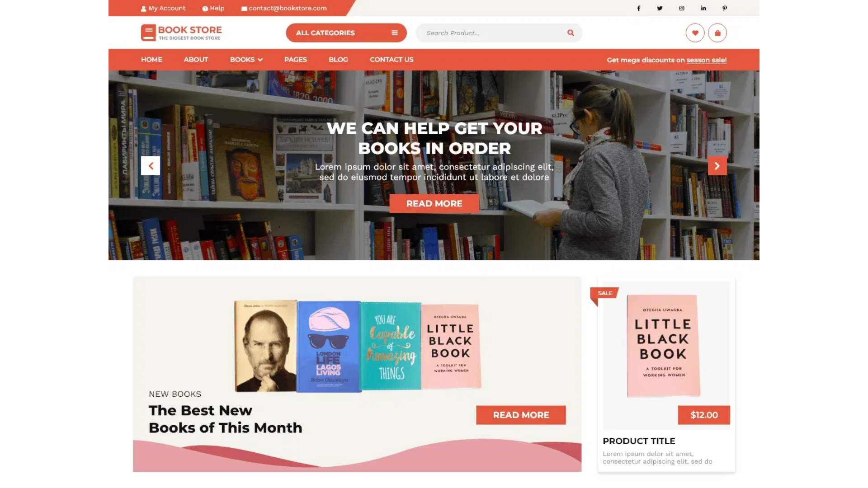This screenshot has height=488, width=868.
Task: Follow the season sale link
Action: tap(707, 60)
